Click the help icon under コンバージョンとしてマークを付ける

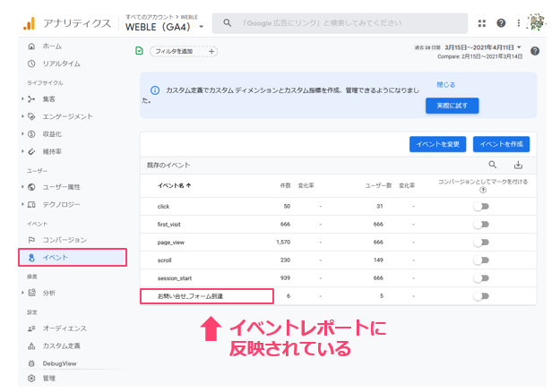483,190
